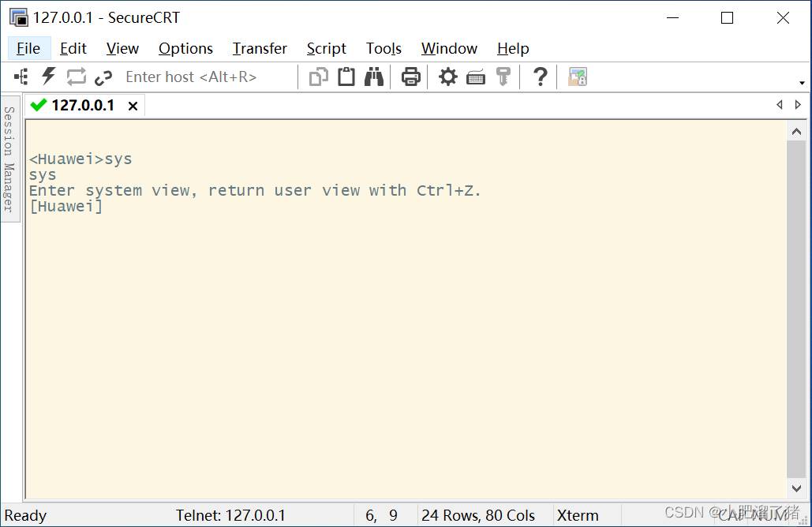
Task: Open the Help menu
Action: (x=513, y=49)
